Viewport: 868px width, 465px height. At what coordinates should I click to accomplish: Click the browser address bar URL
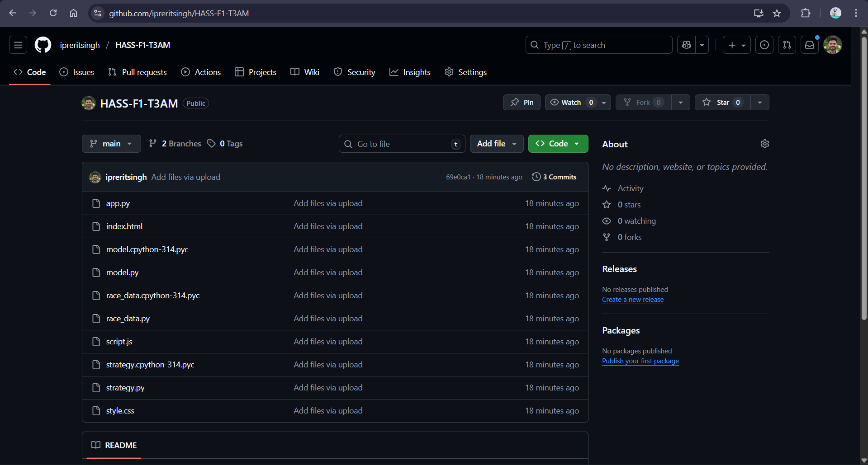pyautogui.click(x=179, y=13)
